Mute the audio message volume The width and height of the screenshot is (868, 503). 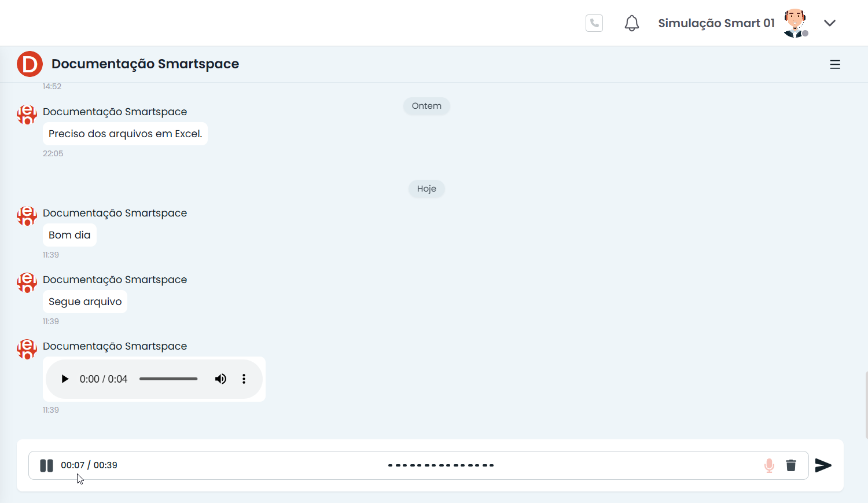[220, 379]
